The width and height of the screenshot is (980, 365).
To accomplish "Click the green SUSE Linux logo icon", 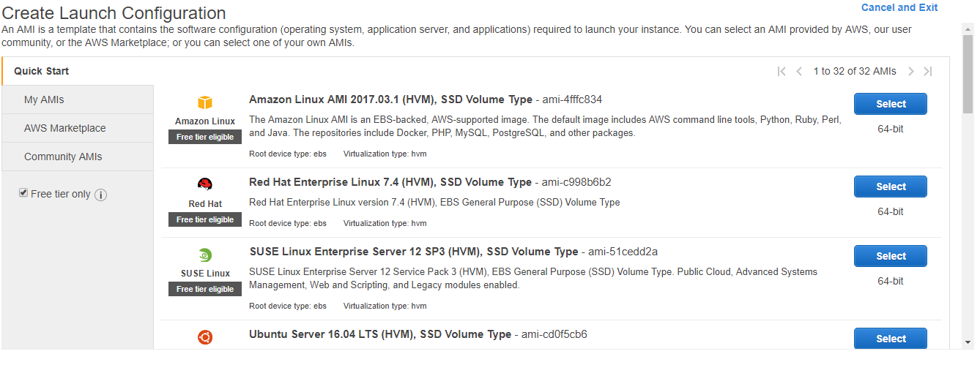I will tap(204, 255).
